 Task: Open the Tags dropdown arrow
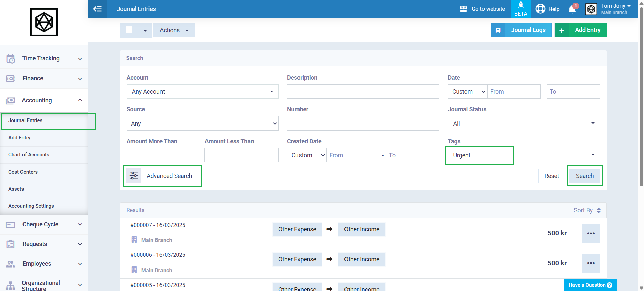point(593,155)
